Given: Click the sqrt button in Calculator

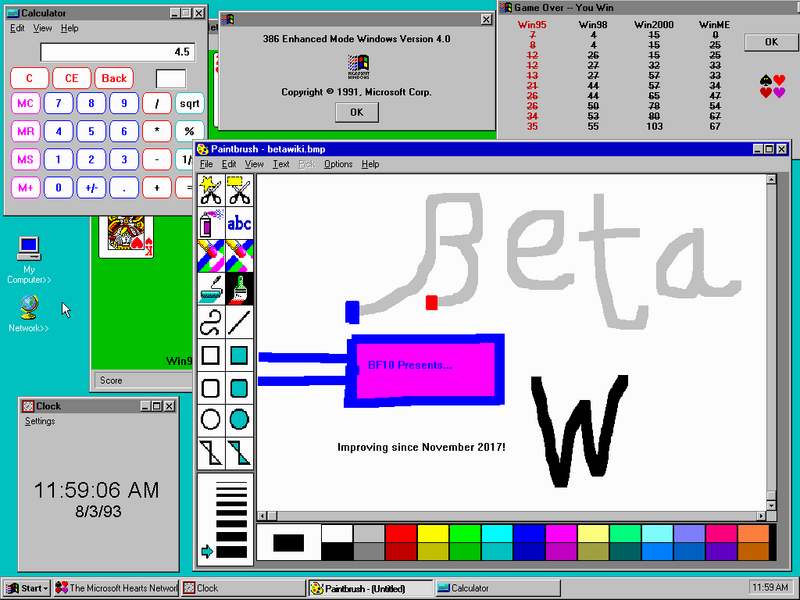Looking at the screenshot, I should point(189,104).
